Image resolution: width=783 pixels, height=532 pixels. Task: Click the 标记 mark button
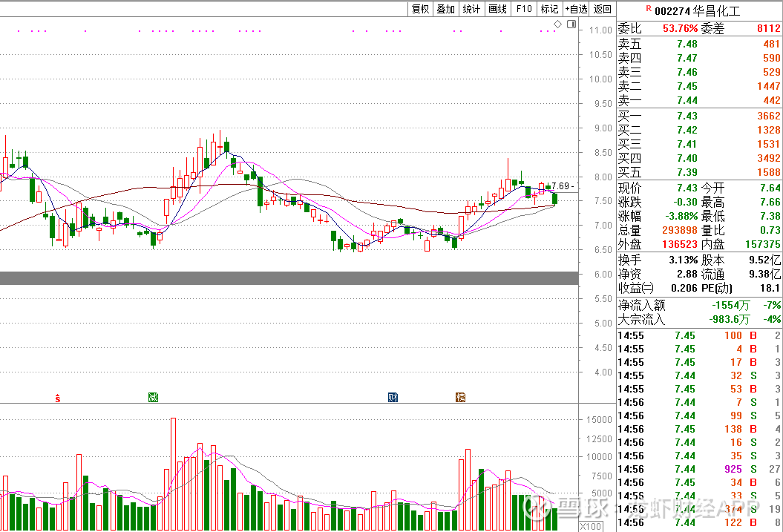[549, 9]
